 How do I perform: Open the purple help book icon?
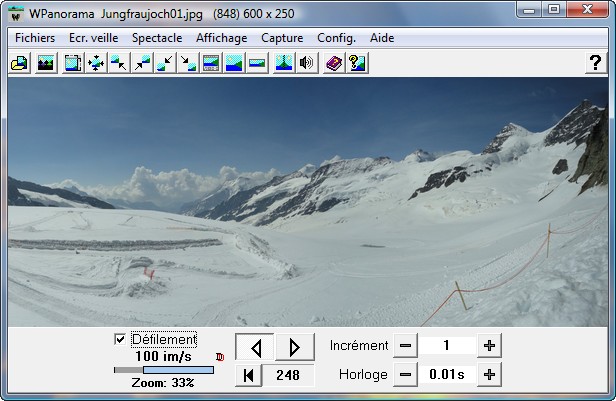pyautogui.click(x=334, y=63)
